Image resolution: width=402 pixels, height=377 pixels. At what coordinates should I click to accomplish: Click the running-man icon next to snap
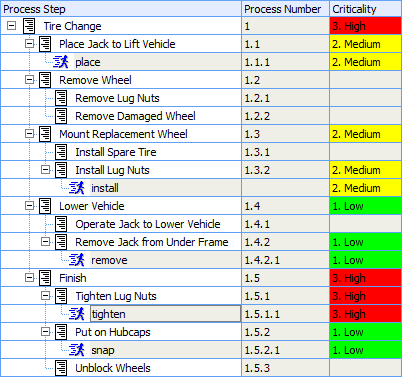77,350
